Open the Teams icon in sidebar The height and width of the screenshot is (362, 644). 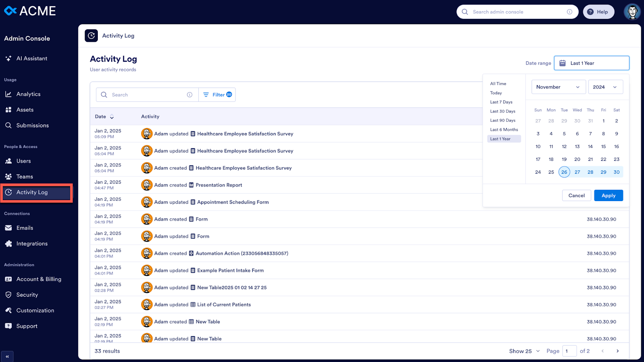[x=8, y=177]
